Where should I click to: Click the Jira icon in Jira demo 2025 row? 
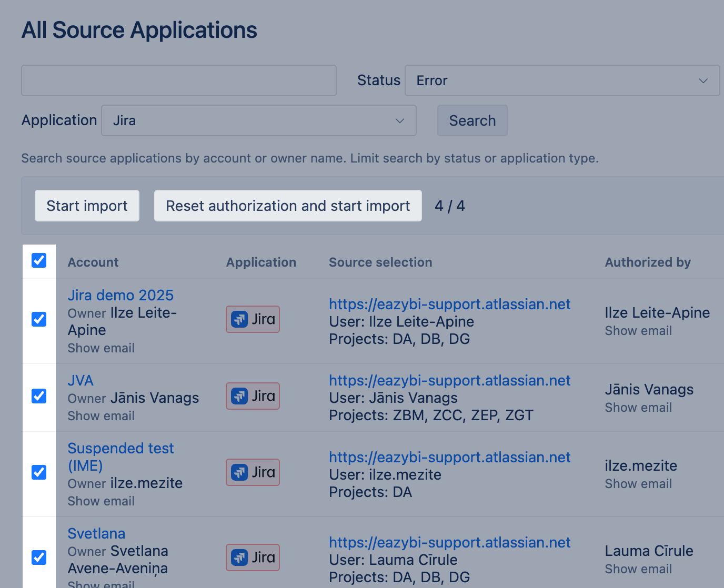coord(239,319)
